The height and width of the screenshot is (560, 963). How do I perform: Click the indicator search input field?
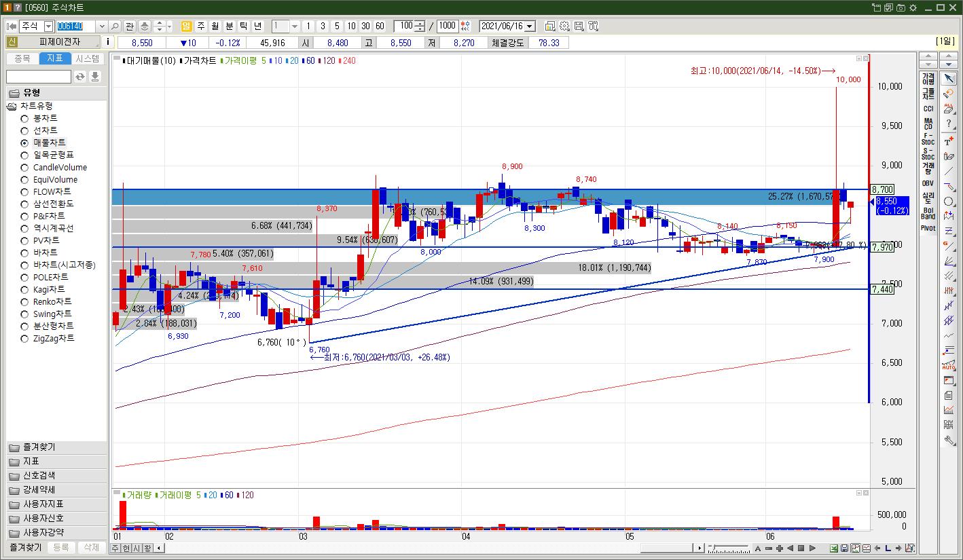click(x=39, y=77)
